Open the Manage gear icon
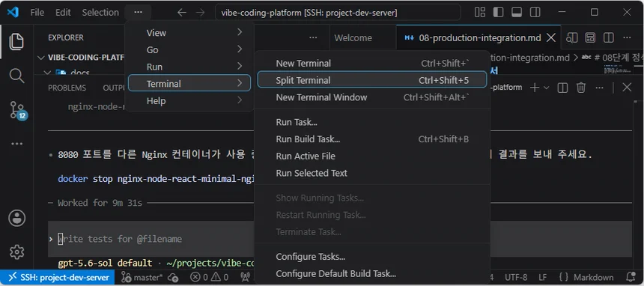The width and height of the screenshot is (644, 286). tap(16, 252)
